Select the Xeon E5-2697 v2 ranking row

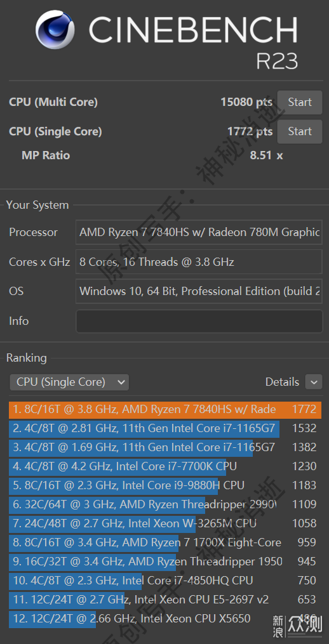tap(165, 600)
